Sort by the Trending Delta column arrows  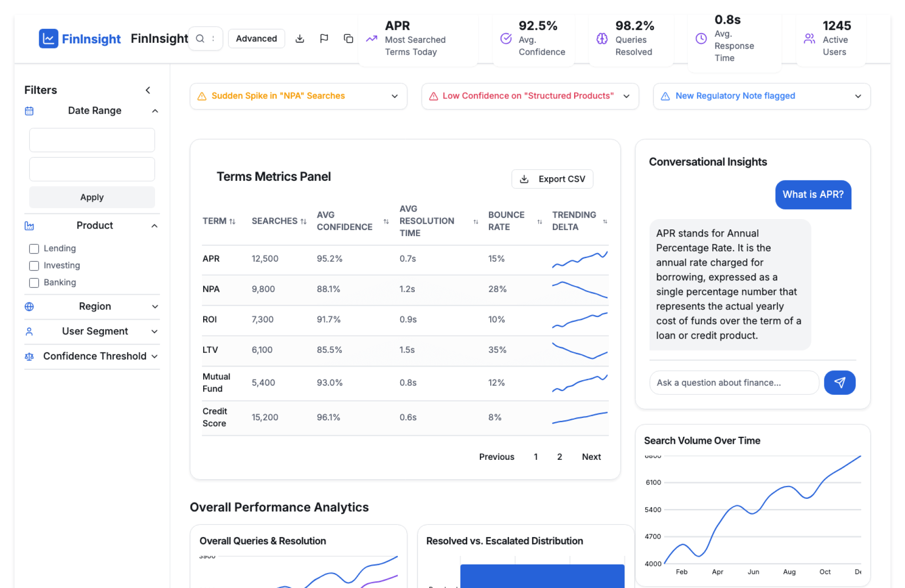pyautogui.click(x=605, y=221)
